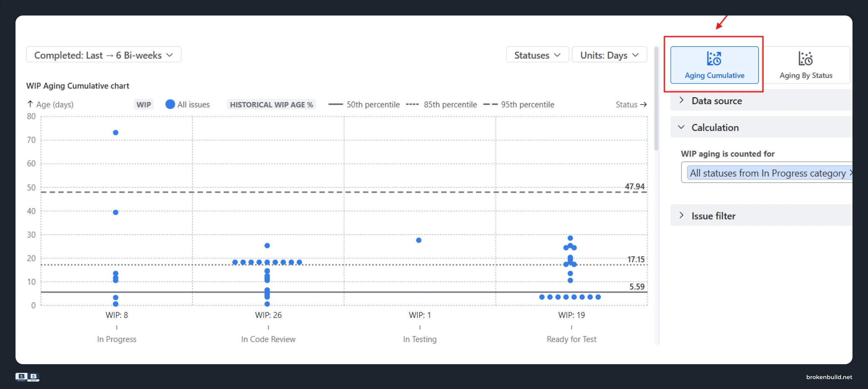Open the Units: Days dropdown

(x=609, y=55)
